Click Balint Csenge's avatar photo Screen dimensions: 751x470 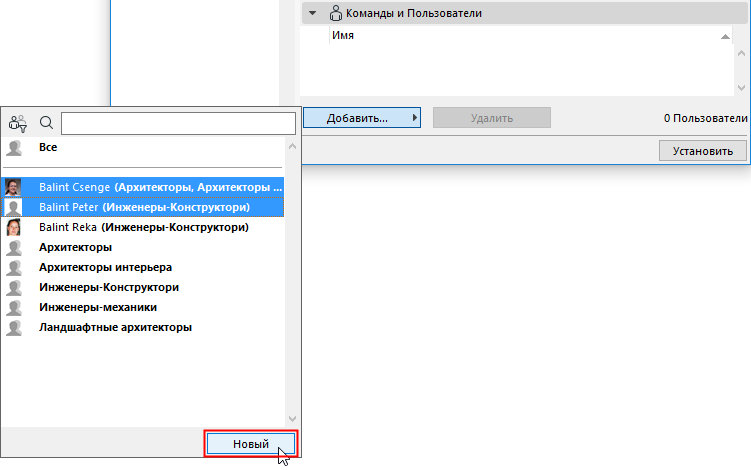[x=13, y=187]
